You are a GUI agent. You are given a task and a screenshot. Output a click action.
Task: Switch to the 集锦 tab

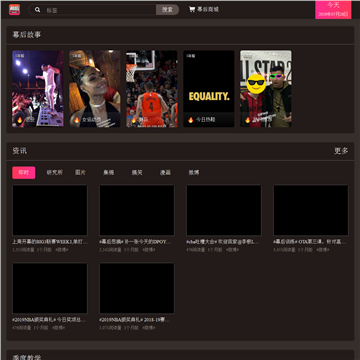[x=109, y=173]
